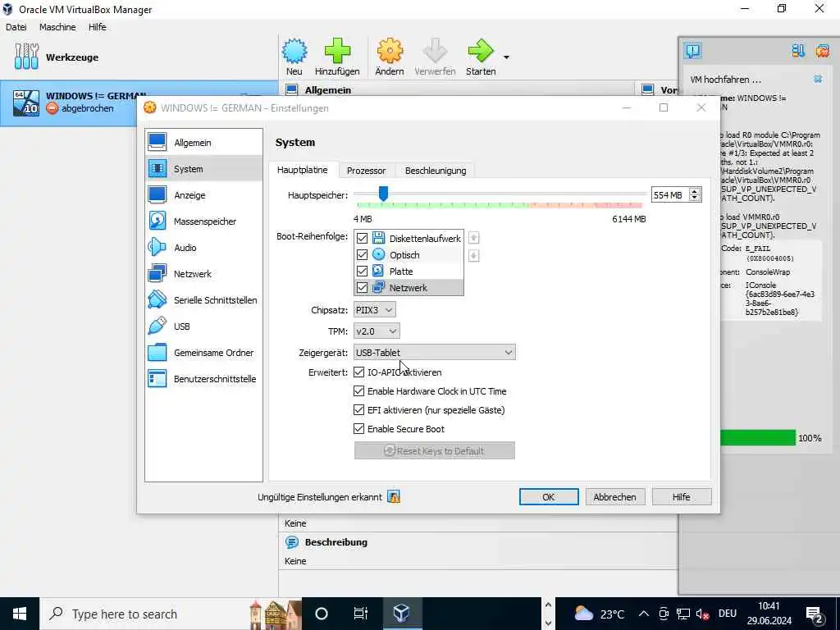The image size is (840, 630).
Task: Click the Hilfe button in dialog
Action: [682, 497]
